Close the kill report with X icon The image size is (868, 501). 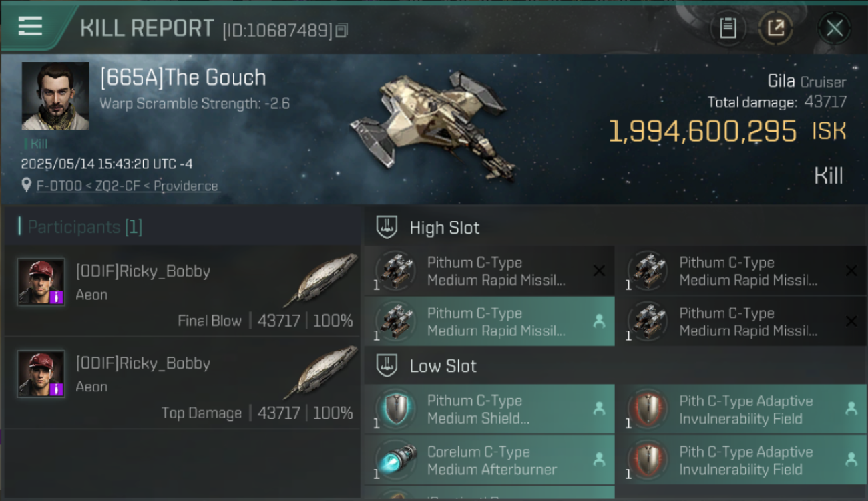pyautogui.click(x=834, y=28)
